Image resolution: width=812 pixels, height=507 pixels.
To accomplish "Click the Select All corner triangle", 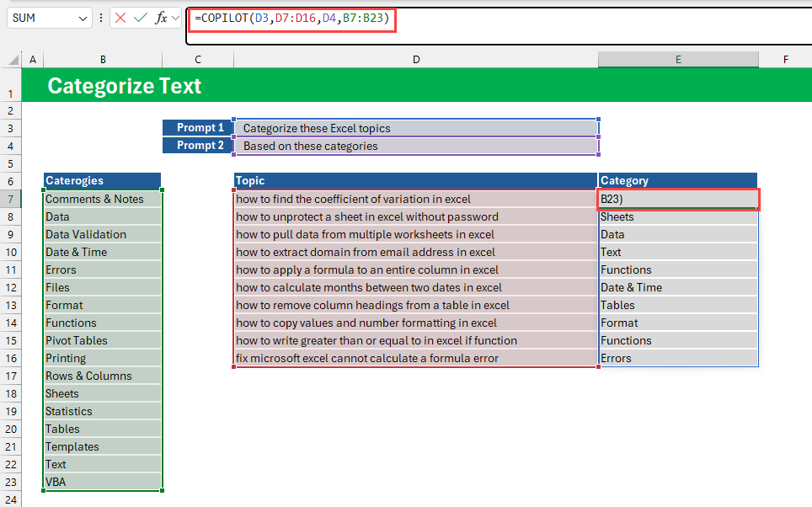I will (x=13, y=60).
